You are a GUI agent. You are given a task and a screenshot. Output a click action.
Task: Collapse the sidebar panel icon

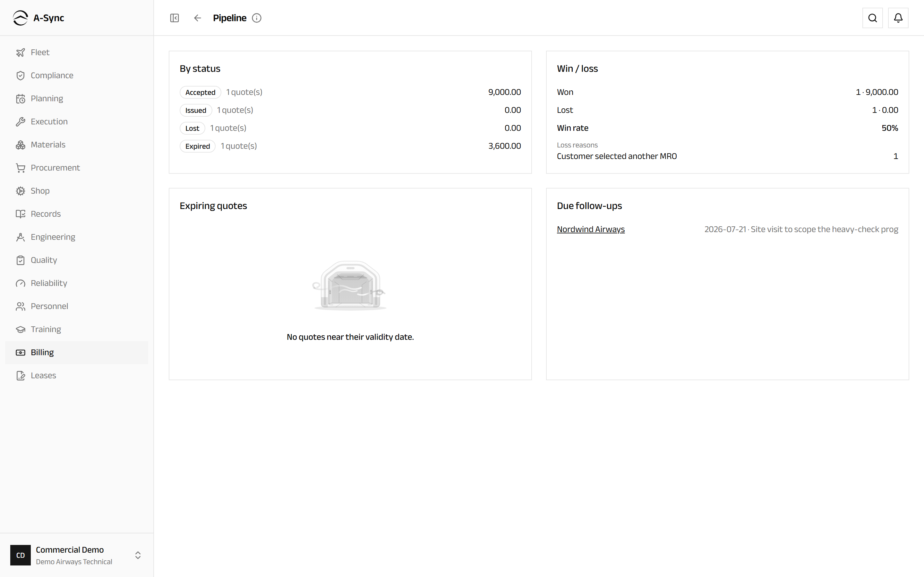(175, 18)
